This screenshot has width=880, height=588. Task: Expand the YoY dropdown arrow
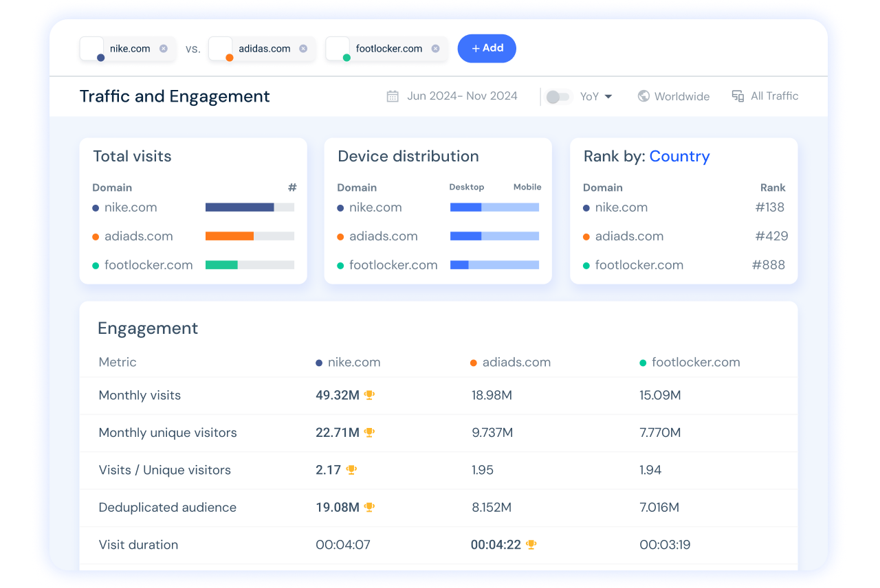pyautogui.click(x=608, y=97)
